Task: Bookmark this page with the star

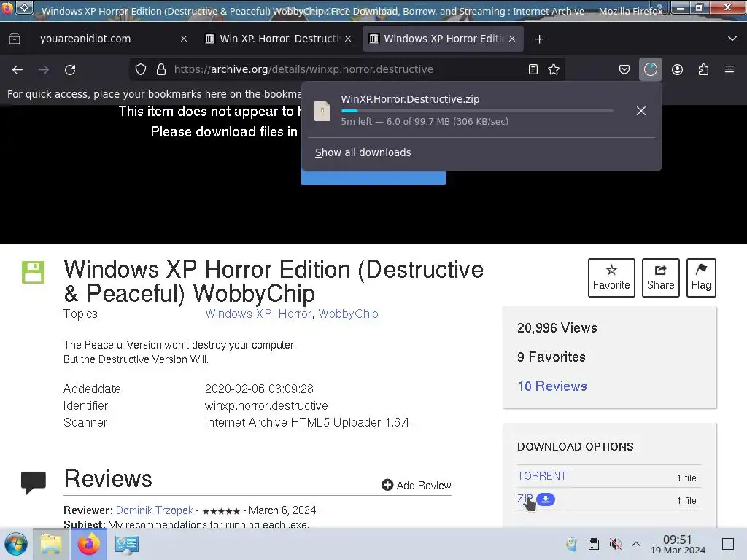Action: [x=554, y=69]
